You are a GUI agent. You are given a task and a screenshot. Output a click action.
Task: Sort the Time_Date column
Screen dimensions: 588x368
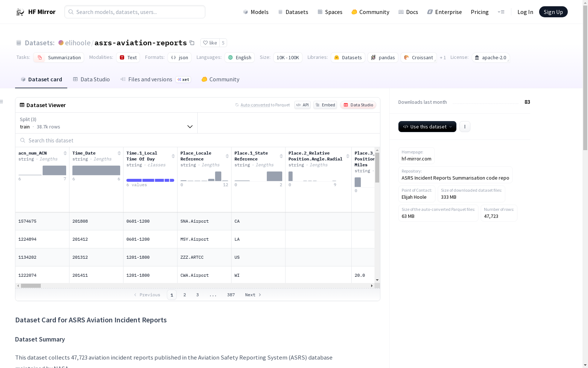point(119,153)
